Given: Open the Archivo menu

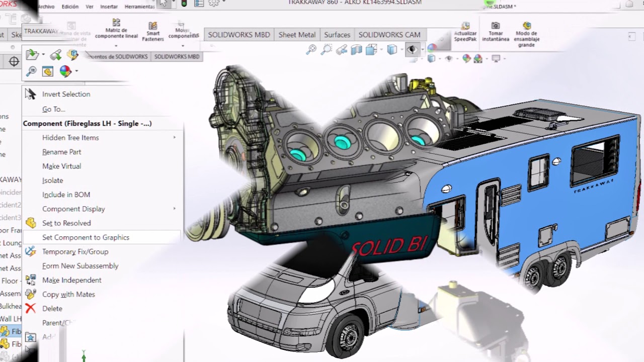Looking at the screenshot, I should click(46, 7).
